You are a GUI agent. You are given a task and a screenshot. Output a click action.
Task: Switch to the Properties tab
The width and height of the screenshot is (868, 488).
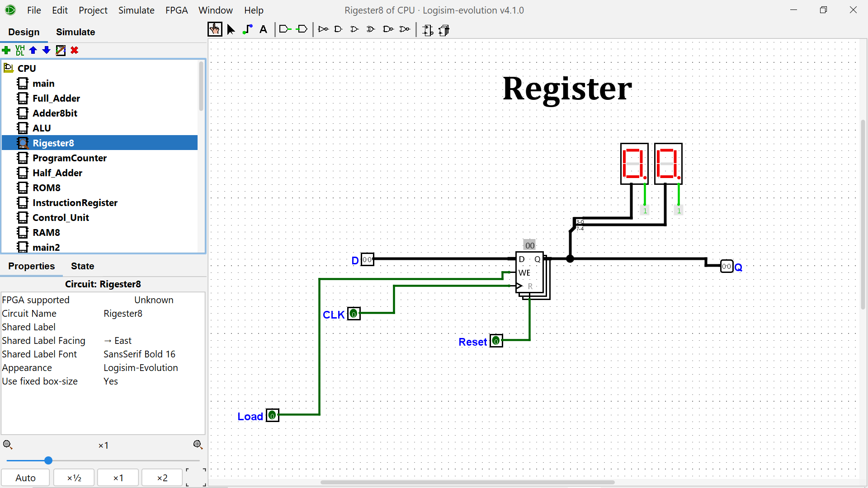click(32, 266)
